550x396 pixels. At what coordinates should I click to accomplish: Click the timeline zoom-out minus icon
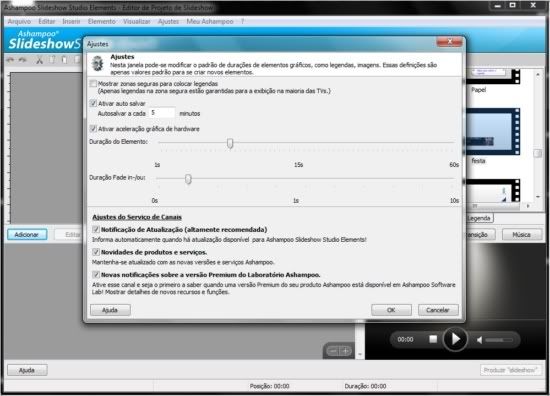[x=333, y=351]
